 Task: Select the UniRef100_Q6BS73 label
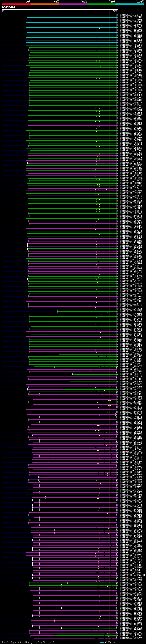click(131, 120)
